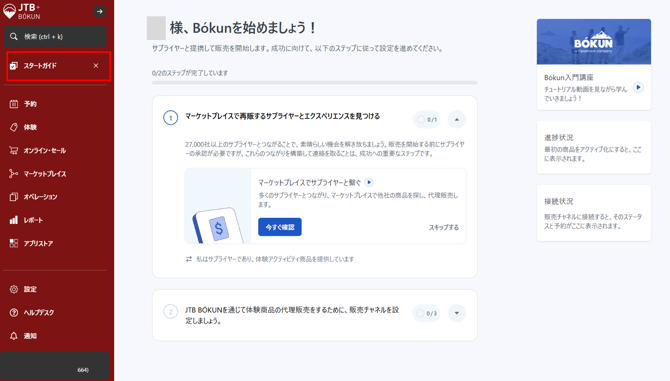
Task: Toggle the 0/3 completion indicator
Action: (x=426, y=314)
